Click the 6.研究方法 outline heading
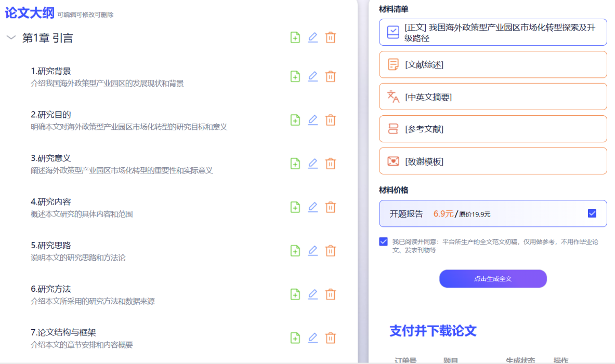The height and width of the screenshot is (364, 615). pos(51,289)
